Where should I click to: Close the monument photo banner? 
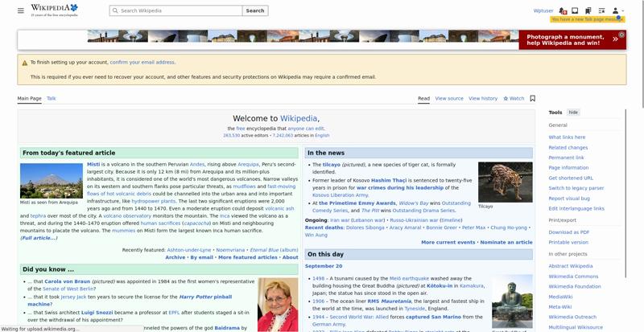coord(621,35)
